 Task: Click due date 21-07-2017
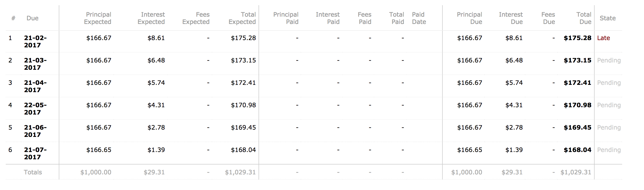[35, 154]
